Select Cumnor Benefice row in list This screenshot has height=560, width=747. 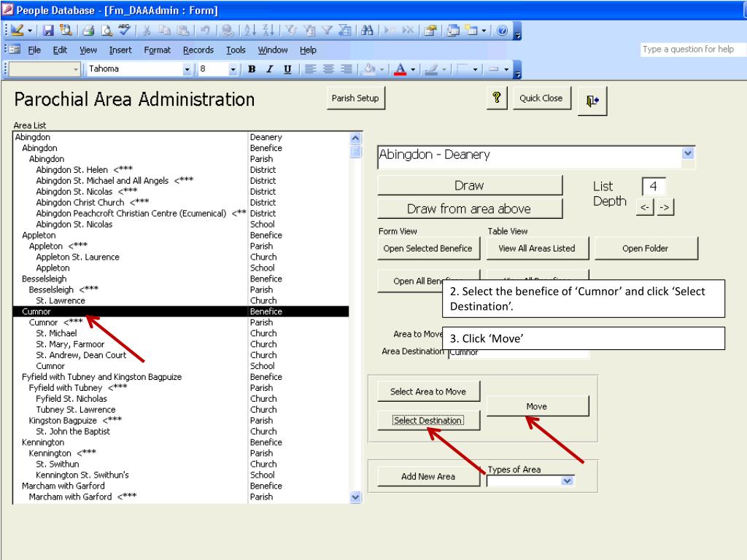[x=181, y=311]
